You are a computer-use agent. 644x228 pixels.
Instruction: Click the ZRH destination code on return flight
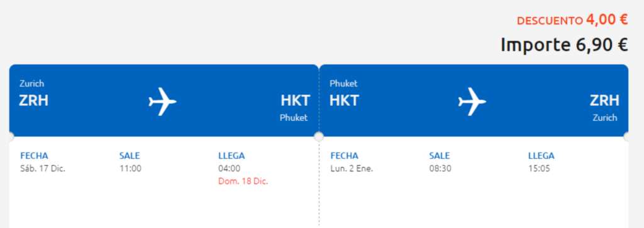click(604, 100)
